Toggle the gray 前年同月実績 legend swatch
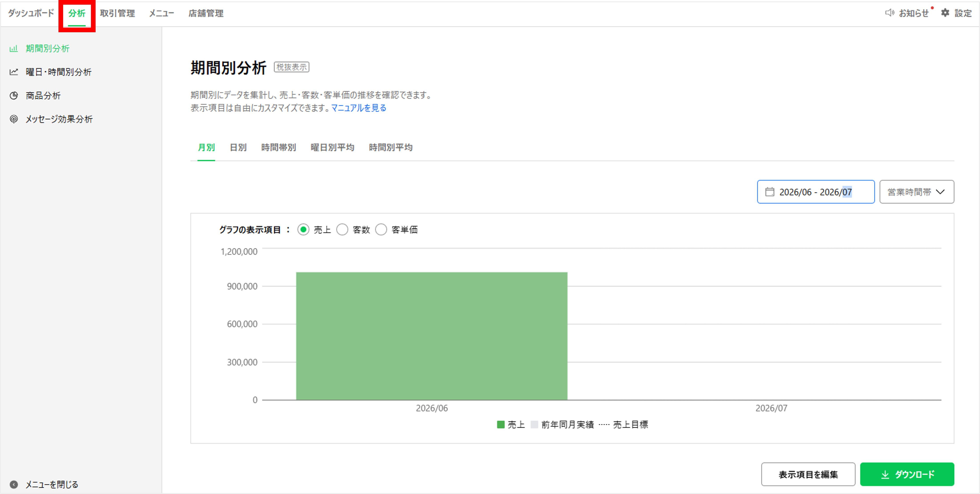The width and height of the screenshot is (980, 494). [x=534, y=425]
